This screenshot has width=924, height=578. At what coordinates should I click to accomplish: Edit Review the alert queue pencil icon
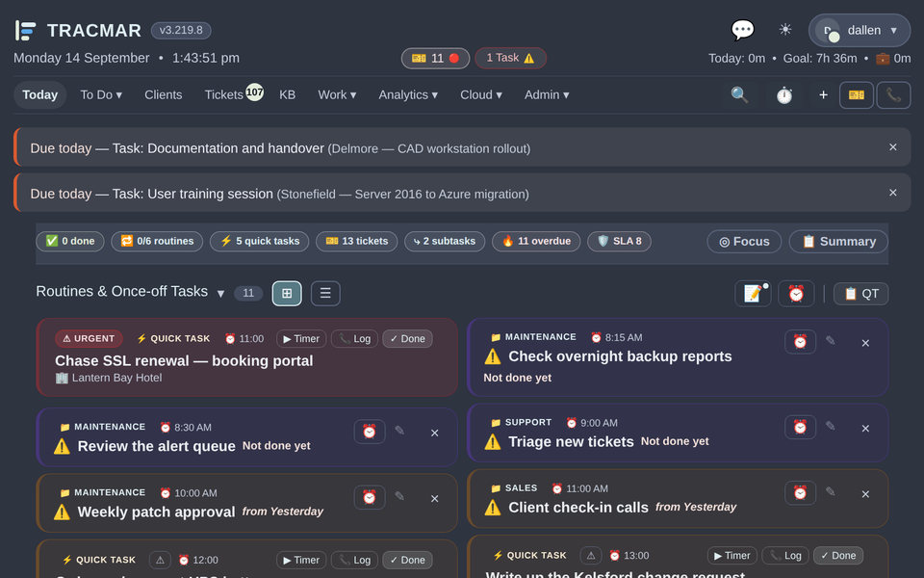click(x=399, y=431)
